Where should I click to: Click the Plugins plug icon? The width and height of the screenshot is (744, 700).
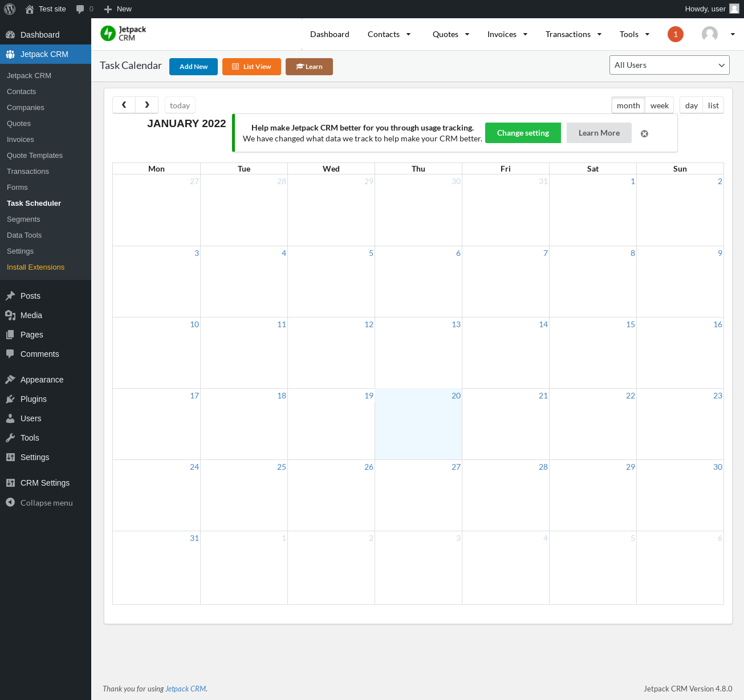[10, 399]
